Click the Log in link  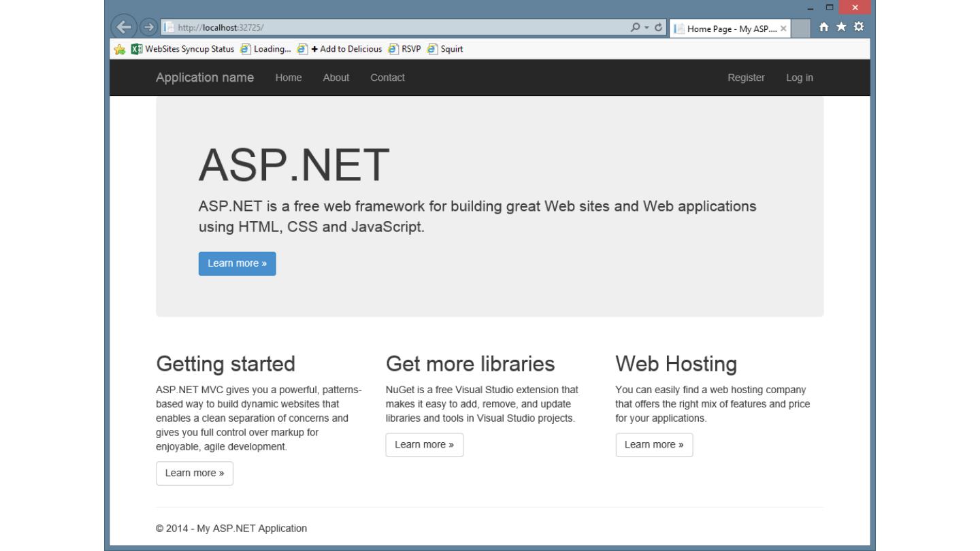(x=799, y=78)
